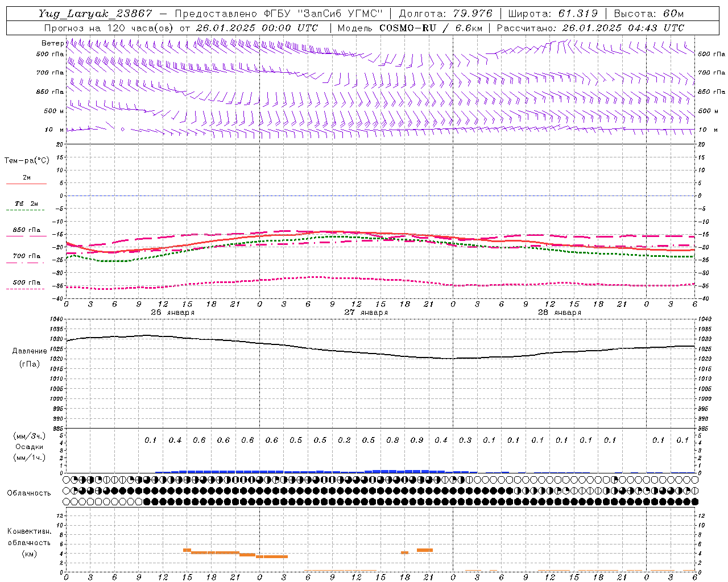This screenshot has width=728, height=582.
Task: Click the dashed 700 гПа legend line sample
Action: pyautogui.click(x=26, y=263)
